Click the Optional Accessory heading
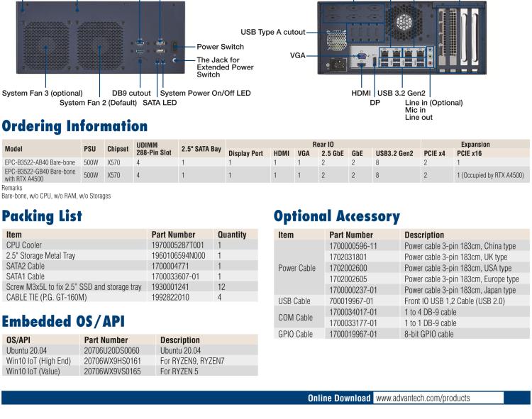Image resolution: width=532 pixels, height=419 pixels. tap(336, 216)
